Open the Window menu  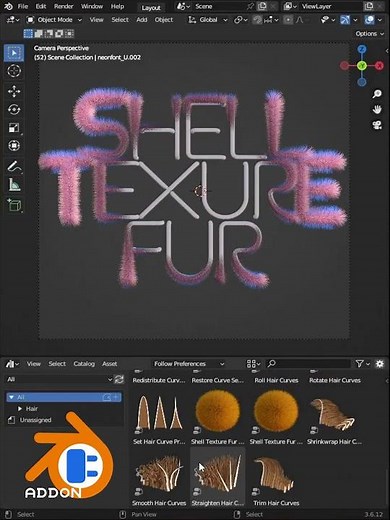(x=92, y=6)
